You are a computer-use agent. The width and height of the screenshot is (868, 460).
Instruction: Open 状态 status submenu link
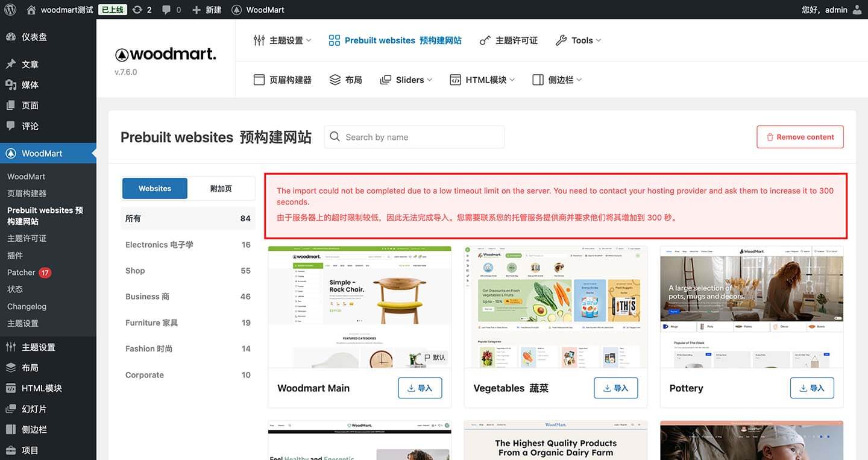click(x=15, y=289)
